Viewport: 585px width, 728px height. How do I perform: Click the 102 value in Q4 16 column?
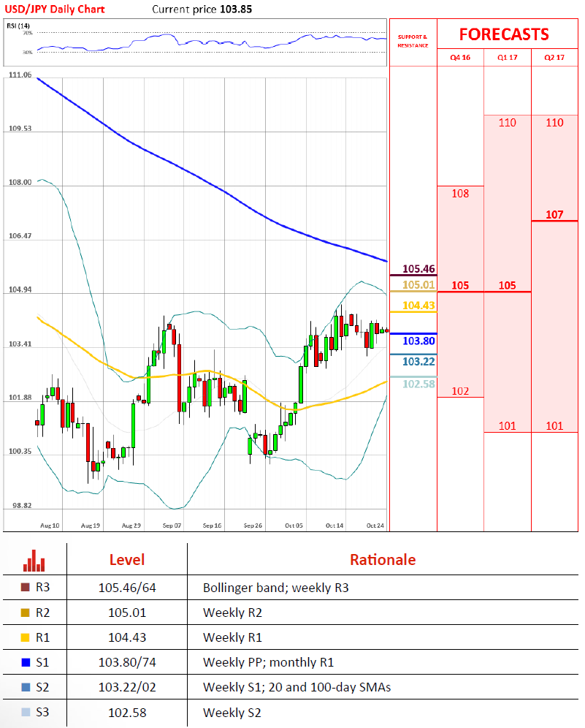[x=460, y=391]
